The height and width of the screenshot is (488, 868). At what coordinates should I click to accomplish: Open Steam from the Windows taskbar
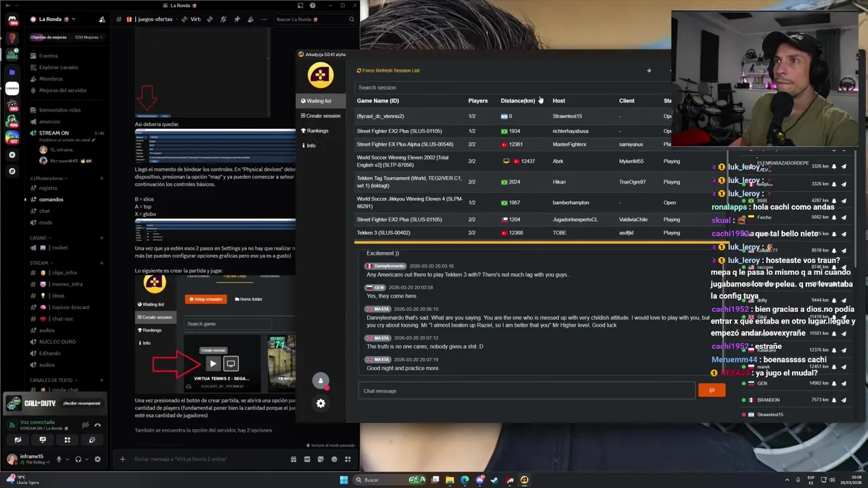494,480
